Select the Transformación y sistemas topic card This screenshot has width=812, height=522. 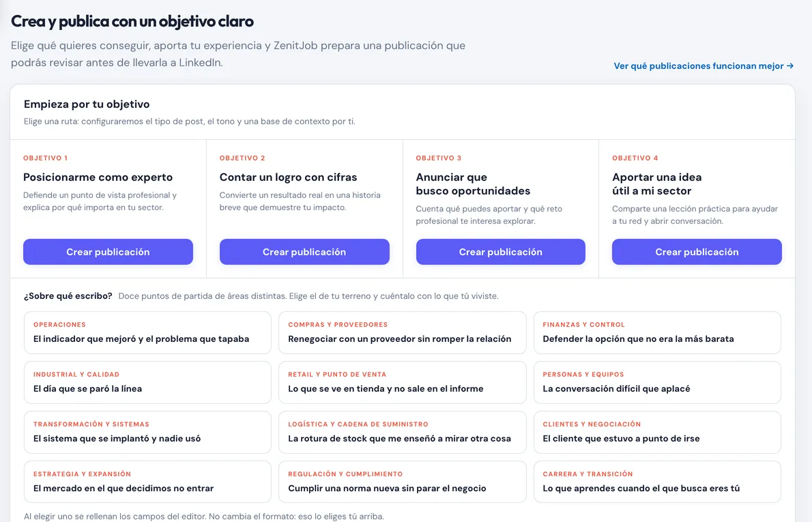(147, 432)
